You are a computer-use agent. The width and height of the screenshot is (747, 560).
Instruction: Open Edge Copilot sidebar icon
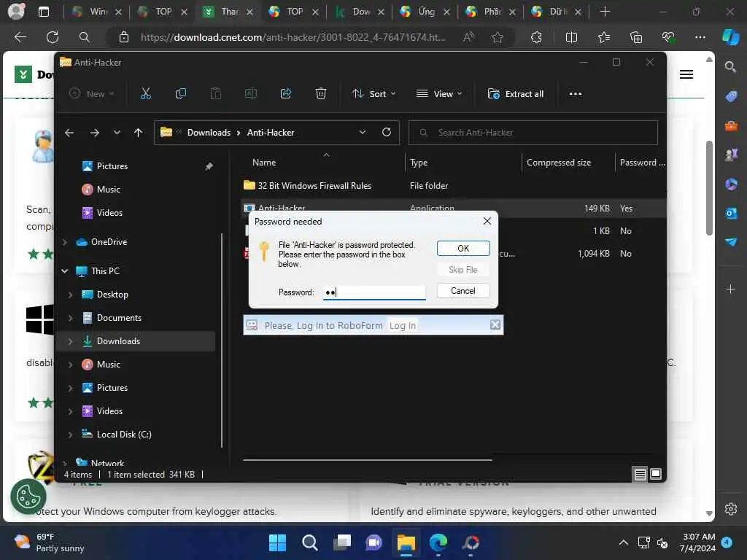click(731, 37)
